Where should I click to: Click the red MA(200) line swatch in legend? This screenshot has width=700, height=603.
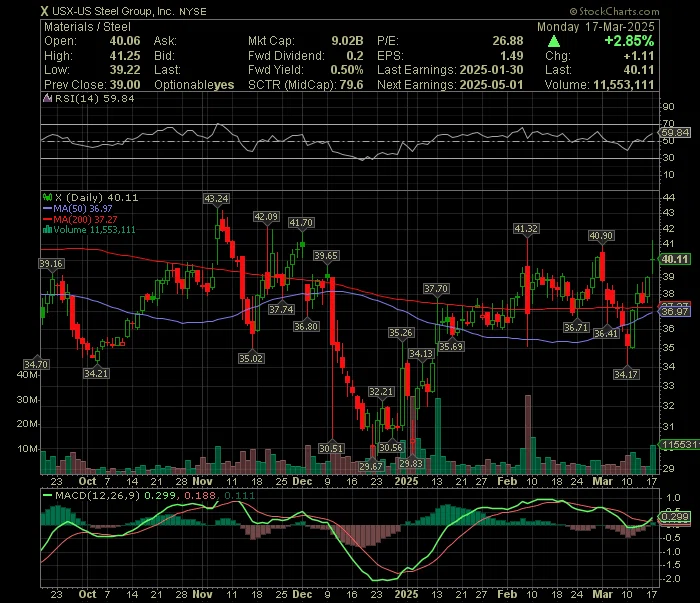[x=47, y=220]
